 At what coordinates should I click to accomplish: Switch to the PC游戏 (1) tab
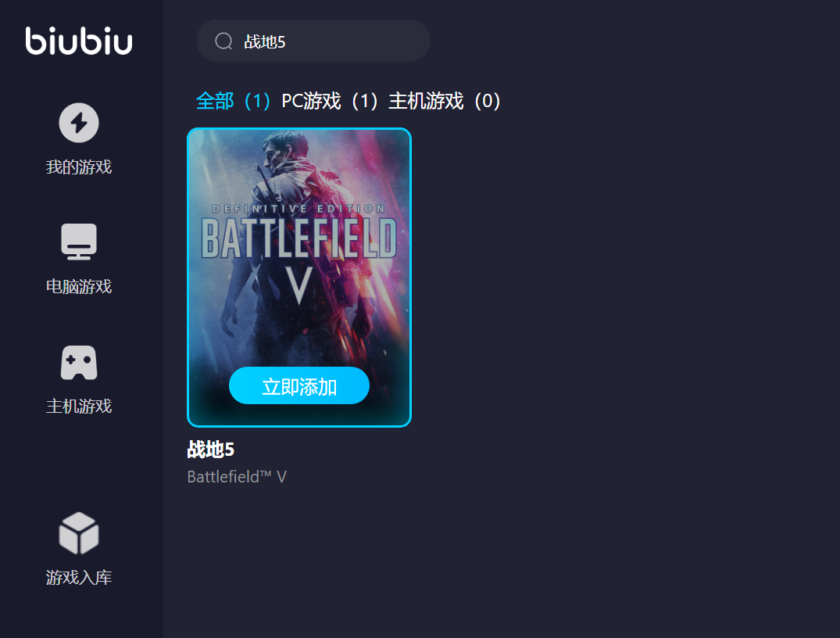pyautogui.click(x=330, y=101)
